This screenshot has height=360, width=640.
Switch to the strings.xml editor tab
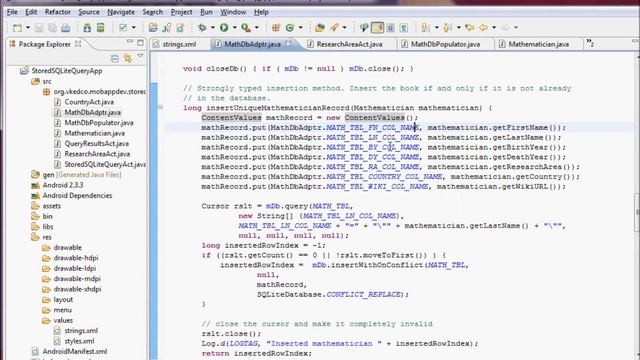click(x=180, y=44)
